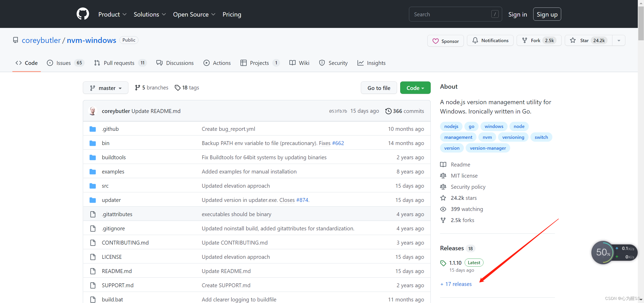Select the nodejs topic tag
Screen dimensions: 644x303
click(x=451, y=126)
